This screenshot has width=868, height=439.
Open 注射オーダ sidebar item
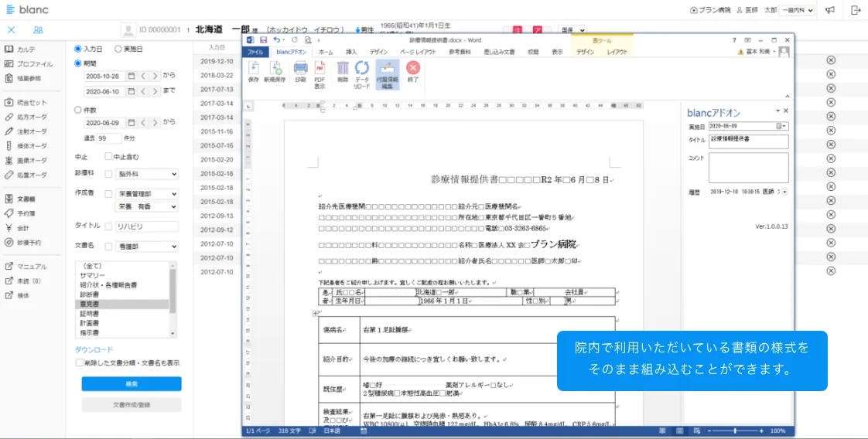(26, 131)
